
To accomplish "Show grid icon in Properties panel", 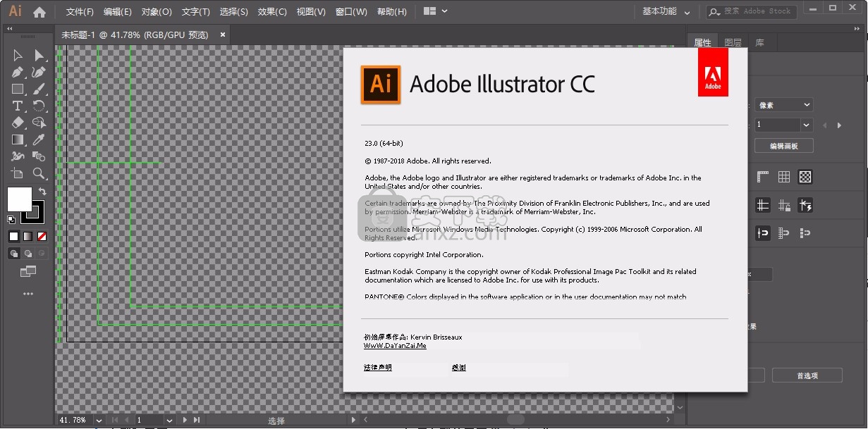I will coord(784,177).
